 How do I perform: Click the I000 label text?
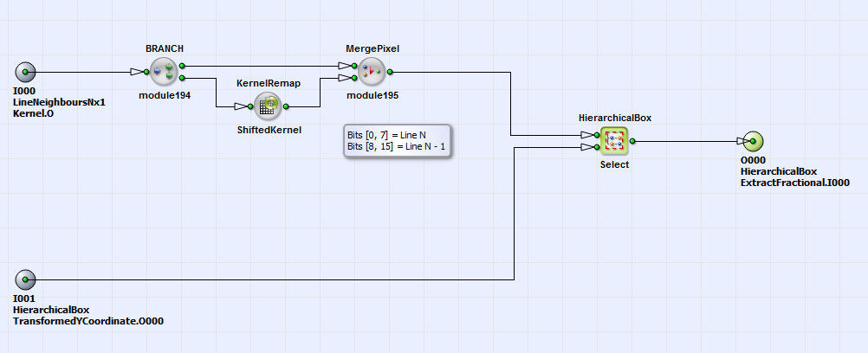click(x=23, y=92)
